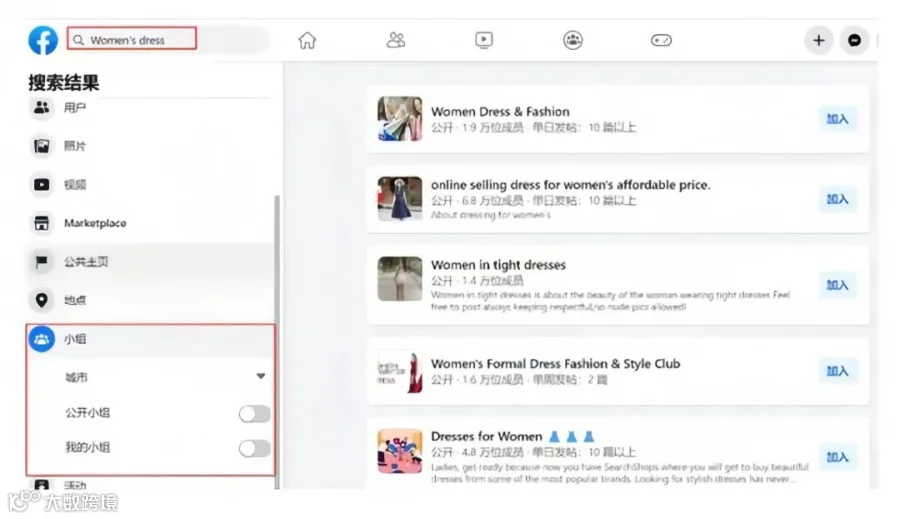This screenshot has width=900, height=519.
Task: Open the Groups icon in top navigation
Action: 573,40
